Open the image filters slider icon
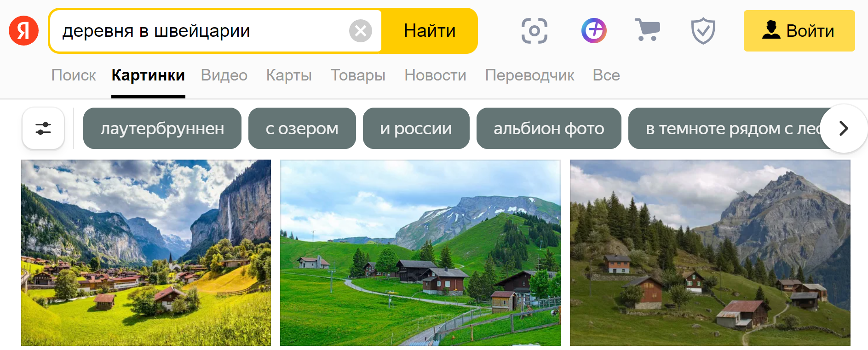Viewport: 868px width, 350px height. click(x=43, y=128)
